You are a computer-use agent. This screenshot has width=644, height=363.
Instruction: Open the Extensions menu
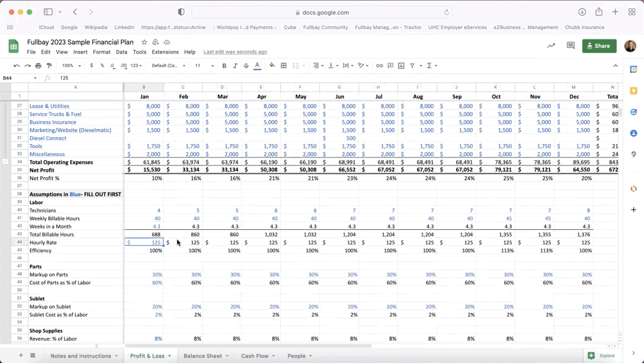coord(165,52)
